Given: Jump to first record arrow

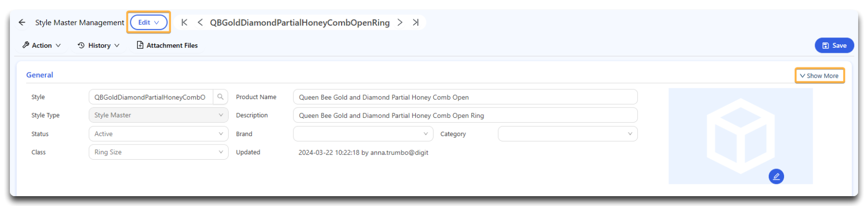Looking at the screenshot, I should tap(184, 23).
